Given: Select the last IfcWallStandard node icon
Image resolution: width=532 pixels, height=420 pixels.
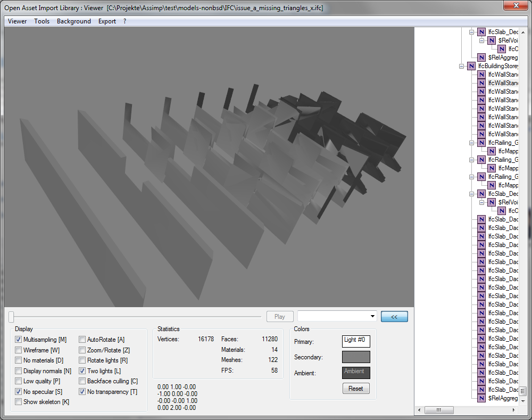Looking at the screenshot, I should tap(481, 134).
